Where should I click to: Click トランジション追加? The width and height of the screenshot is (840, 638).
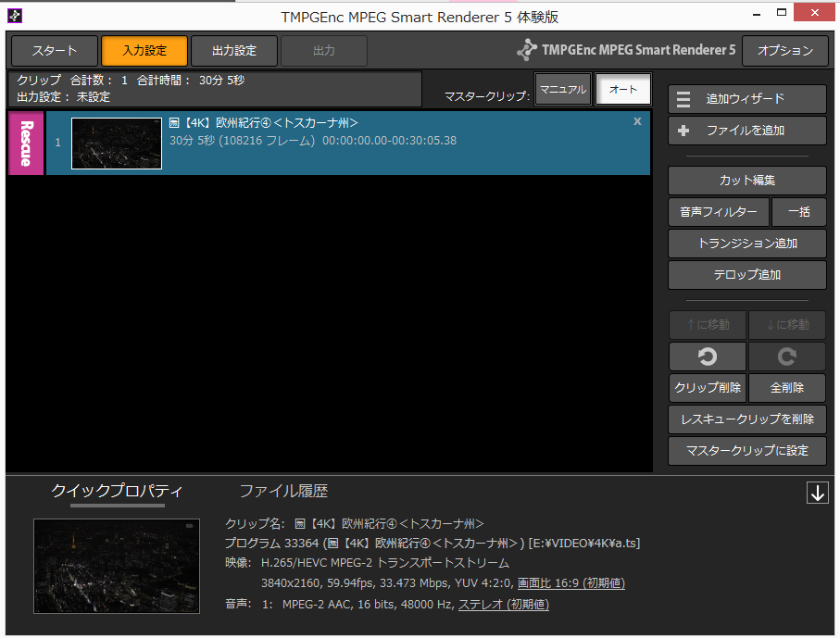pyautogui.click(x=746, y=244)
